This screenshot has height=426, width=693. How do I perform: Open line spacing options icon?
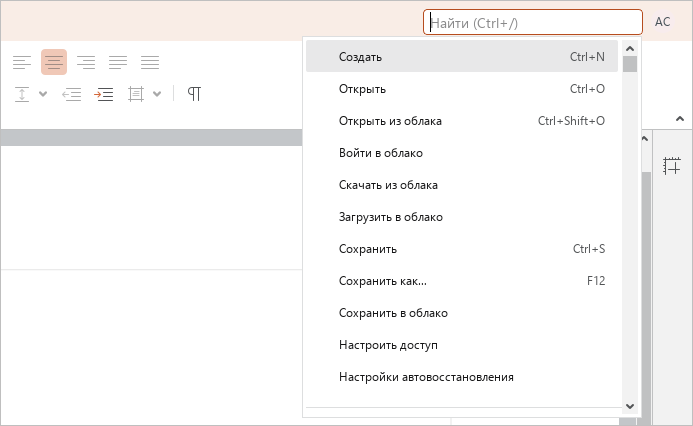tap(22, 94)
